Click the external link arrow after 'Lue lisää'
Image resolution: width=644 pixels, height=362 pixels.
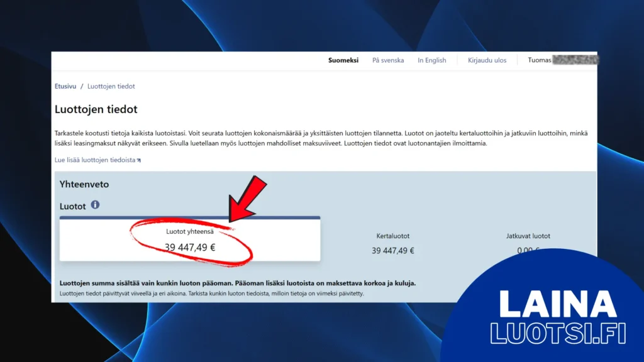[138, 160]
